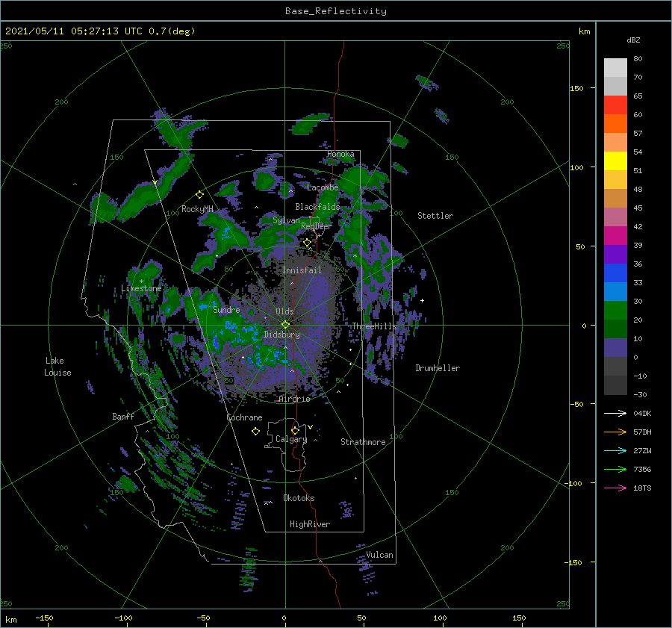Screen dimensions: 672x628
Task: Click the Lacombe city label
Action: [x=323, y=187]
